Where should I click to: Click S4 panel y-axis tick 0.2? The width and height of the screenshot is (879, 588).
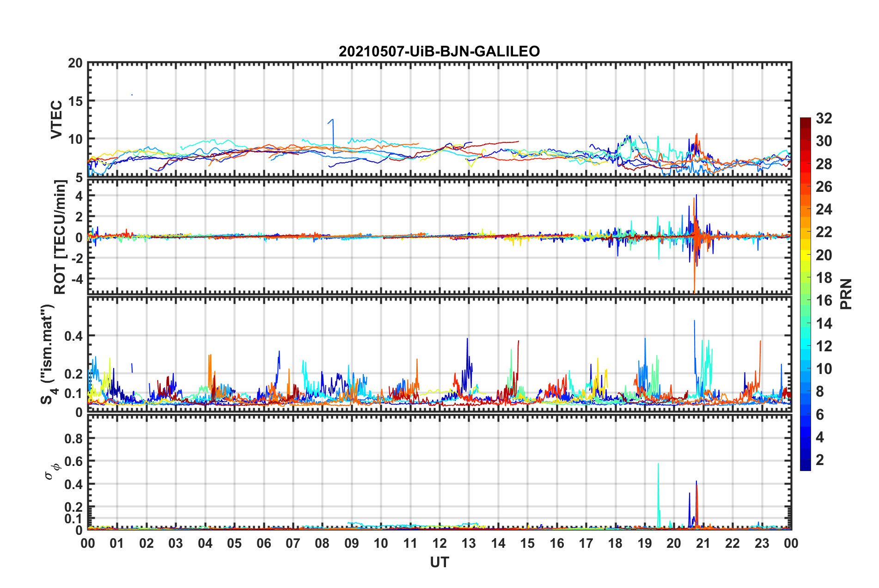tap(73, 374)
